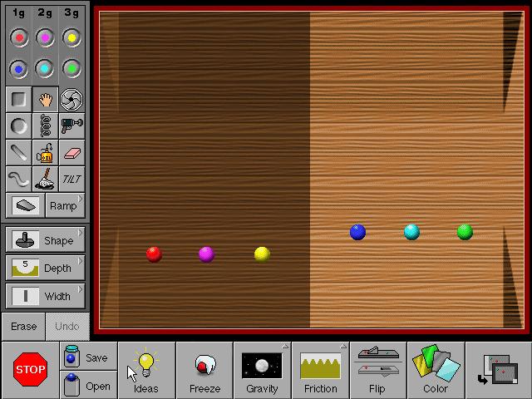Open the Gravity settings
Screen dimensions: 532x399
tap(263, 370)
